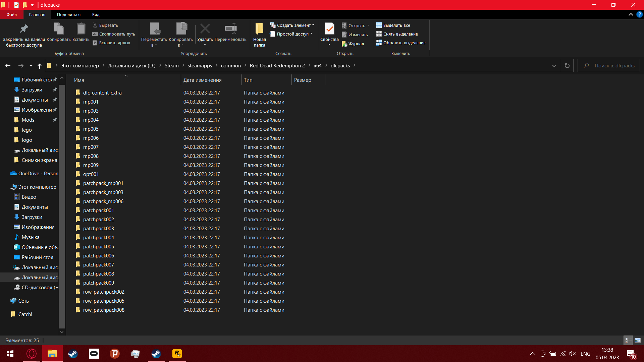Select Сеть in navigation pane

23,301
